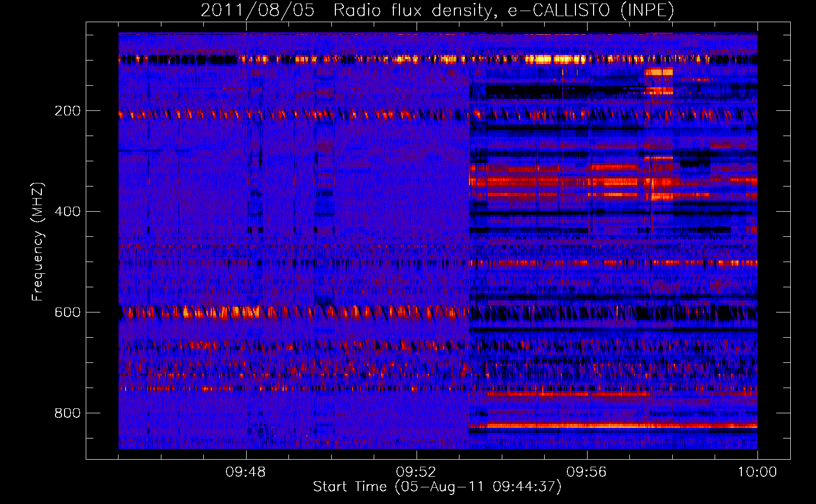Click the "800" frequency tick label
This screenshot has width=816, height=504.
[x=68, y=413]
